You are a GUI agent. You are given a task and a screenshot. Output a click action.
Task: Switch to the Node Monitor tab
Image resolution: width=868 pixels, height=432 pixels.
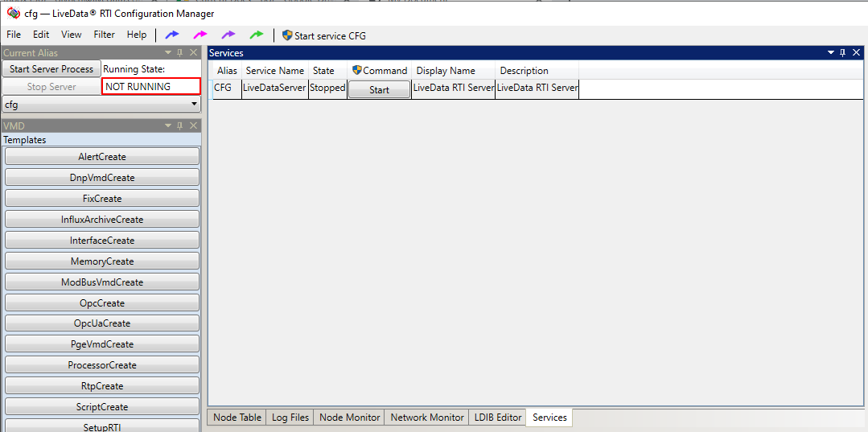[x=350, y=417]
